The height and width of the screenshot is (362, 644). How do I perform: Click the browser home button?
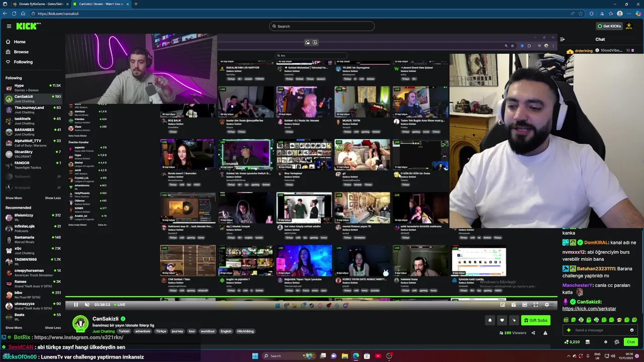[22, 14]
